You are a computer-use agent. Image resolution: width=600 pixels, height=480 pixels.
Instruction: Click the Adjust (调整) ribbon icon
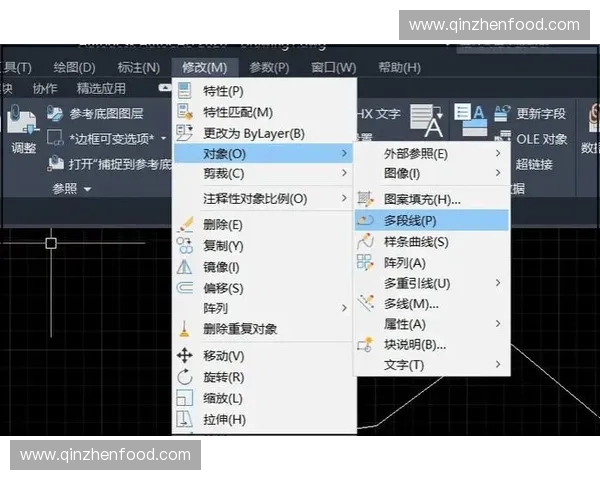(x=23, y=121)
